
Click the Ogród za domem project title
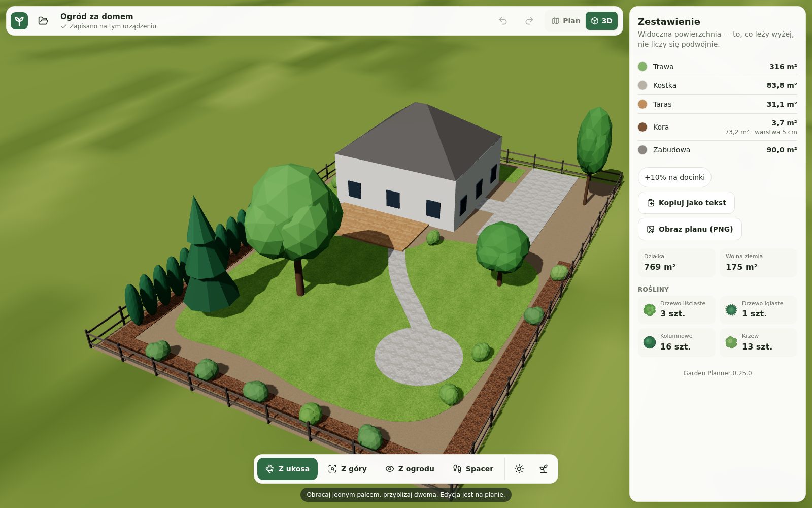point(97,16)
